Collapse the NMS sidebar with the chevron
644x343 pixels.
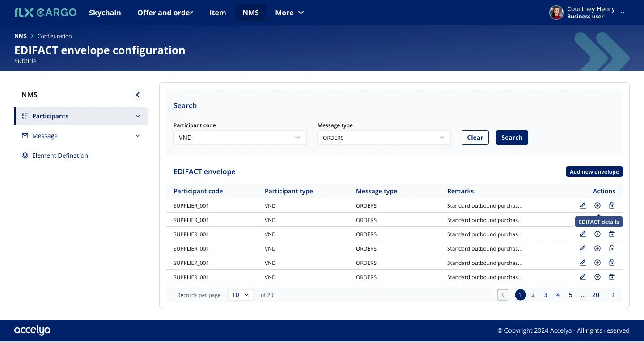click(138, 95)
